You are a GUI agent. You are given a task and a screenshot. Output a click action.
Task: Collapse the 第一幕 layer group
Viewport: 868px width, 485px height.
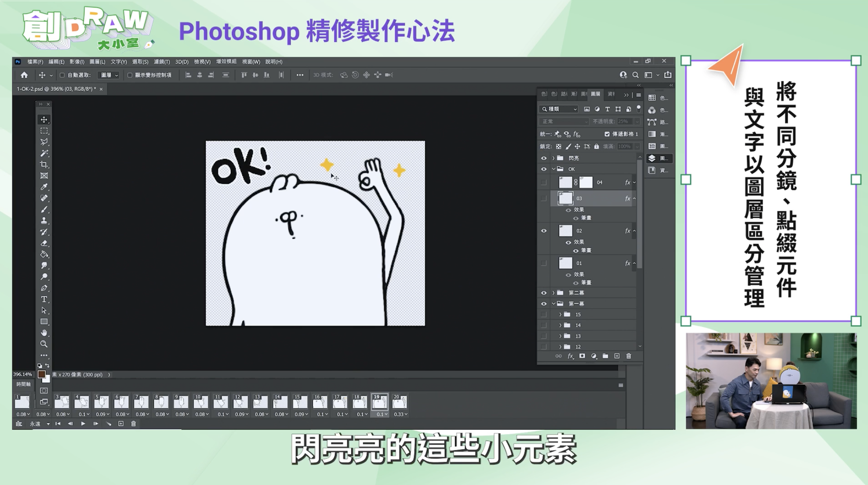[x=553, y=304]
